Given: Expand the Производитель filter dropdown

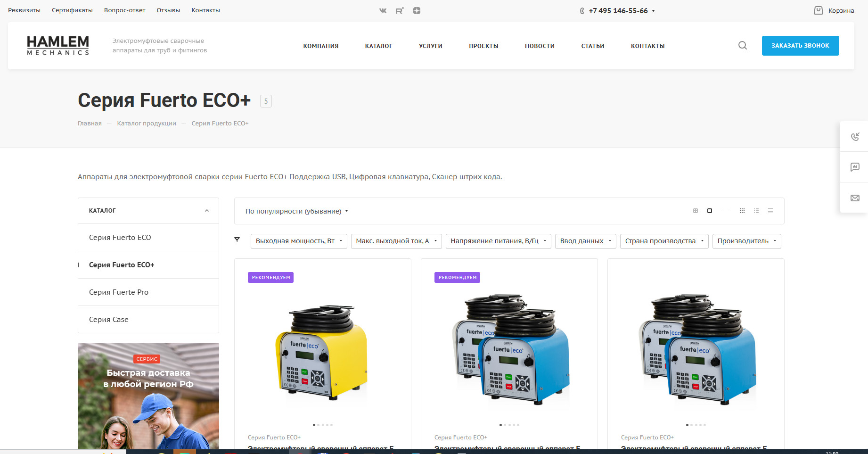Looking at the screenshot, I should pyautogui.click(x=747, y=241).
